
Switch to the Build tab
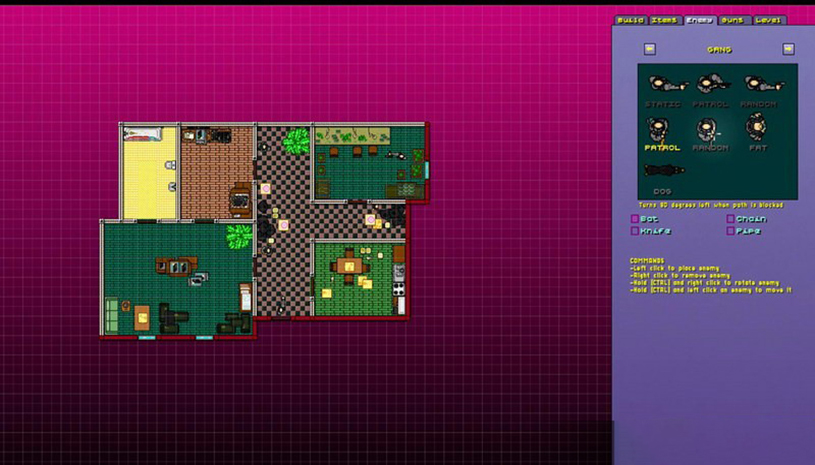pyautogui.click(x=630, y=20)
